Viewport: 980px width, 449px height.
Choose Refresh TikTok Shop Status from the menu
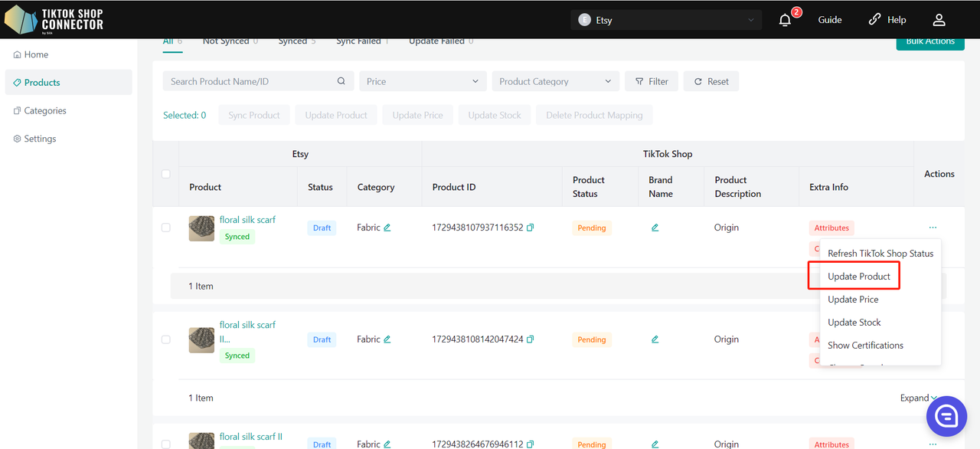pyautogui.click(x=880, y=254)
